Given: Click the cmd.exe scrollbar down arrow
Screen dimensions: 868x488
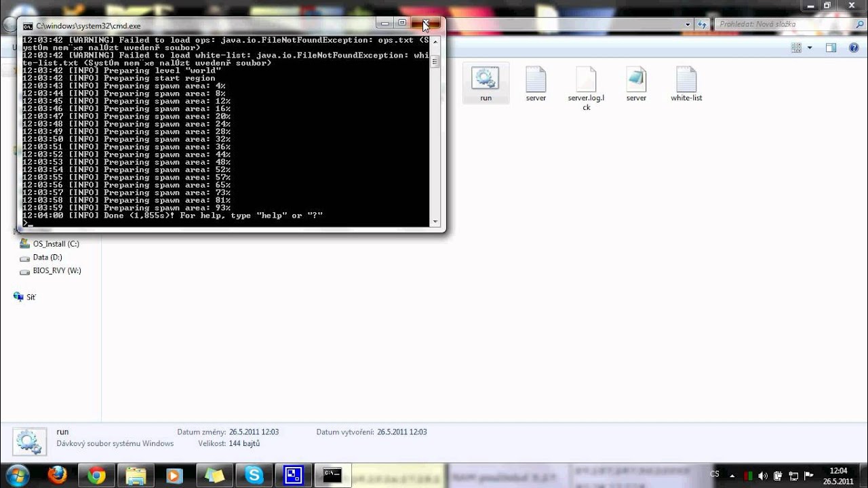Looking at the screenshot, I should click(x=435, y=222).
